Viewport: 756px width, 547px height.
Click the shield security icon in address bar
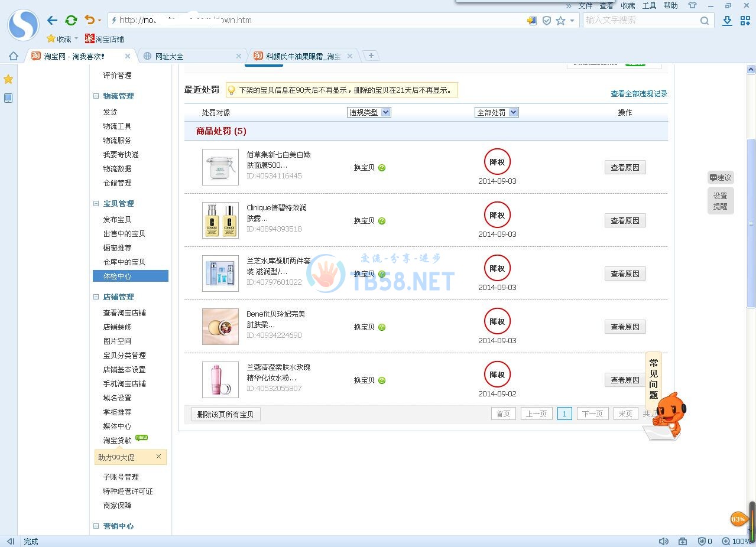[x=547, y=21]
